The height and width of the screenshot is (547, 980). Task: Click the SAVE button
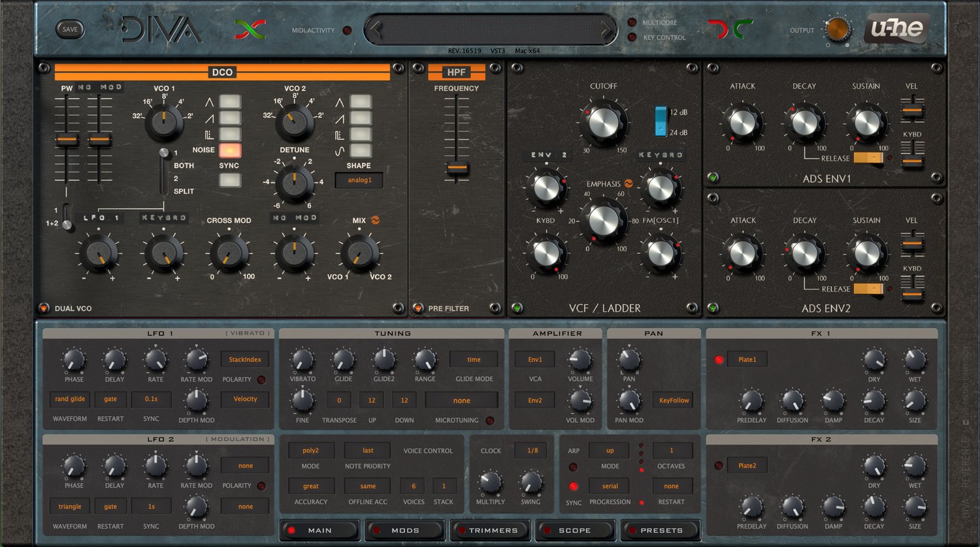(x=70, y=29)
